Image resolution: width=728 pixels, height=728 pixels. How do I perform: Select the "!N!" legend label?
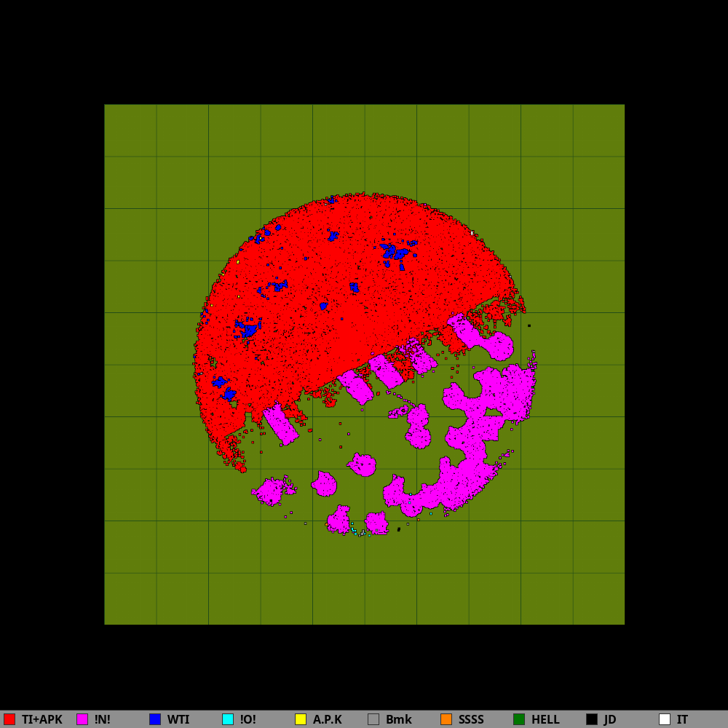point(103,720)
